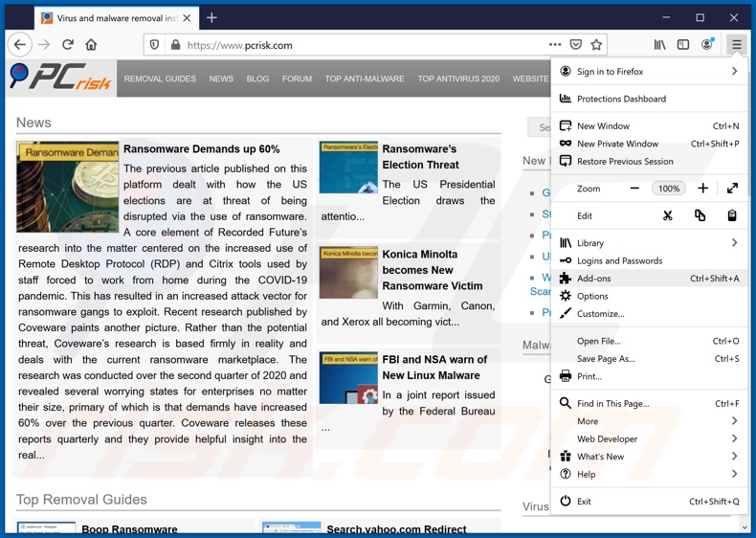Exit Firefox from the menu

click(649, 502)
